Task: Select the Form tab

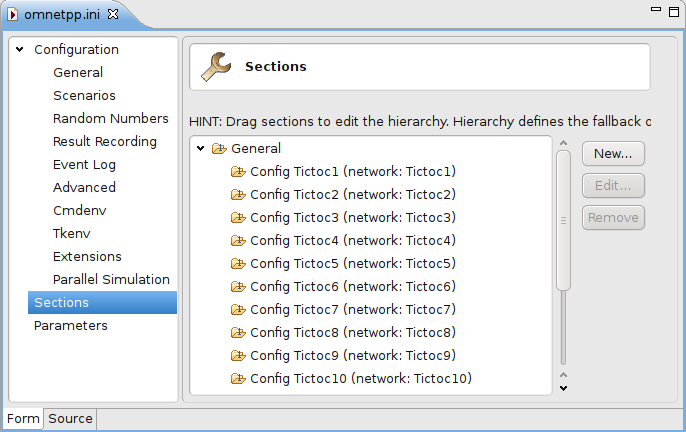Action: (x=23, y=419)
